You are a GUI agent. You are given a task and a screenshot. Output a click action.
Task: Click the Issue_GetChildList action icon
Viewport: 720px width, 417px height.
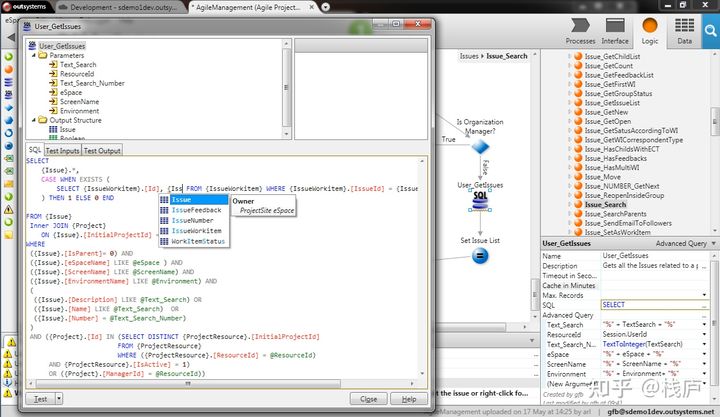tap(576, 57)
